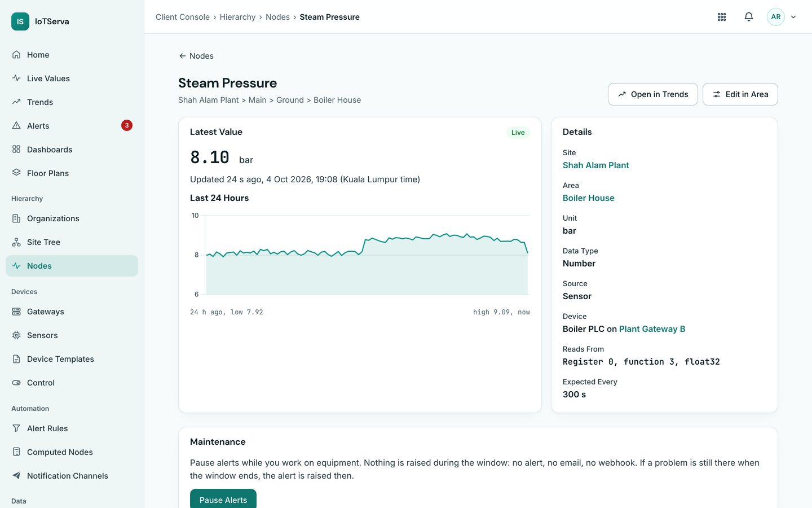Click the Last 24 Hours chart
Image resolution: width=812 pixels, height=508 pixels.
[x=360, y=255]
